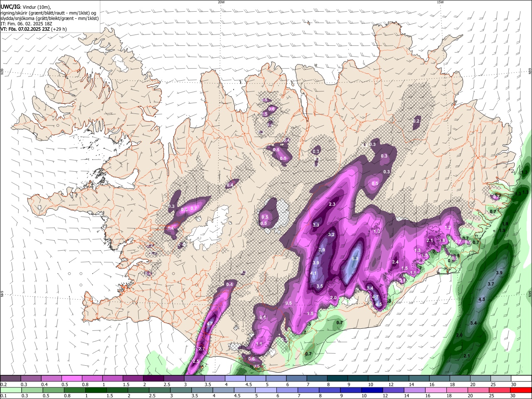
Task: Click the '0.1' label in the bottom legend row
Action: tap(3, 396)
